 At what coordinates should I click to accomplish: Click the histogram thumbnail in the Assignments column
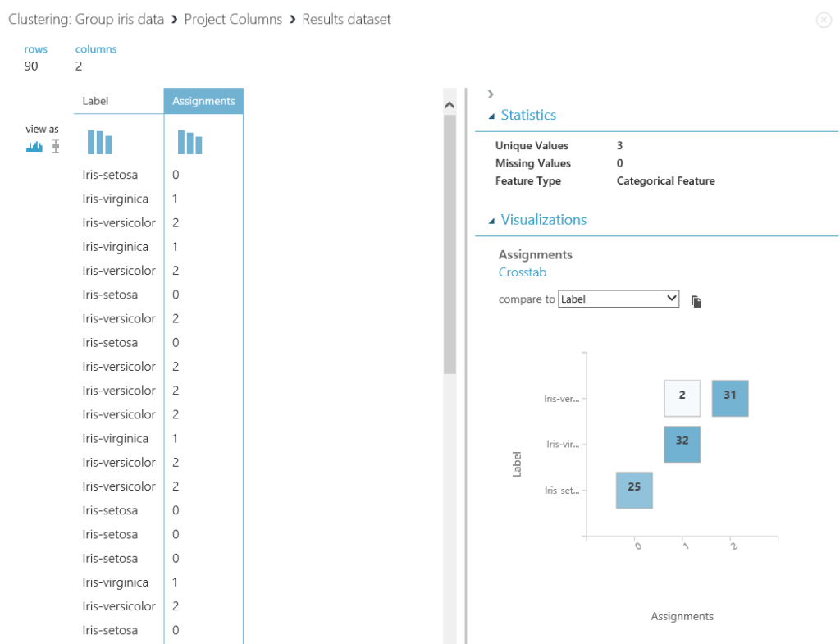(189, 141)
